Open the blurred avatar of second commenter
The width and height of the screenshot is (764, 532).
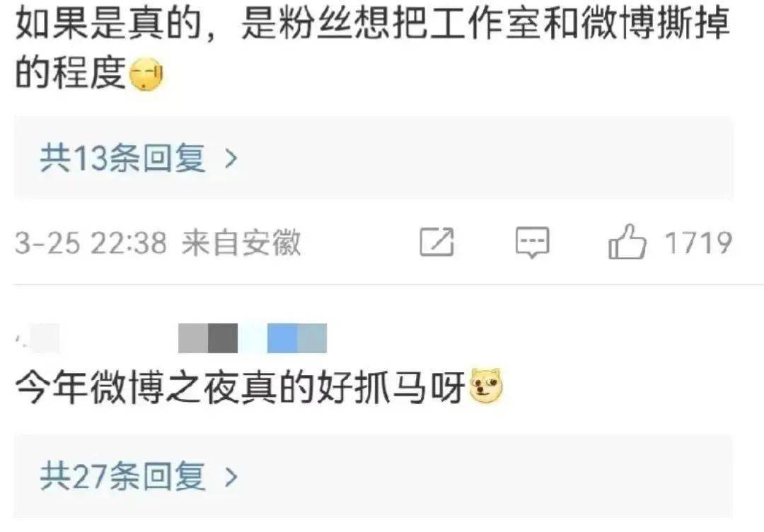[38, 337]
